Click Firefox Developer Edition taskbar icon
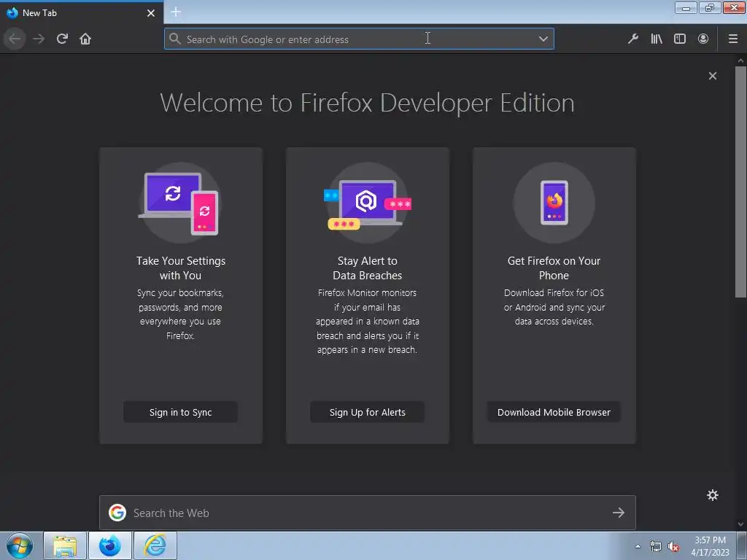 click(110, 545)
